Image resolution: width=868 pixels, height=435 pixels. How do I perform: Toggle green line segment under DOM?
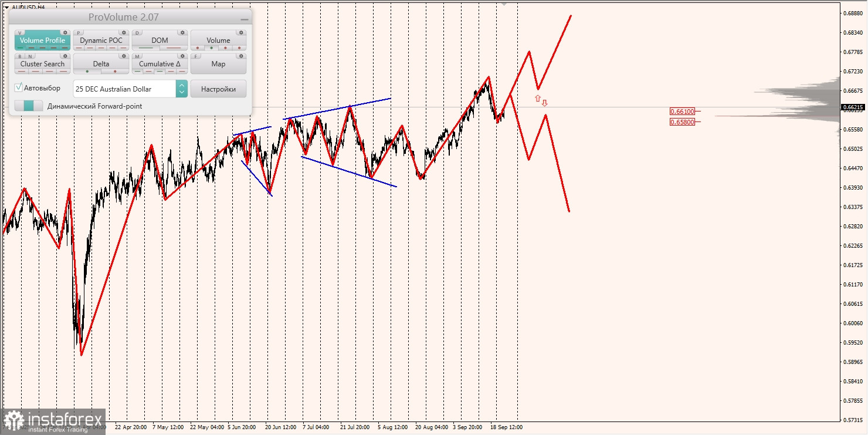(146, 48)
